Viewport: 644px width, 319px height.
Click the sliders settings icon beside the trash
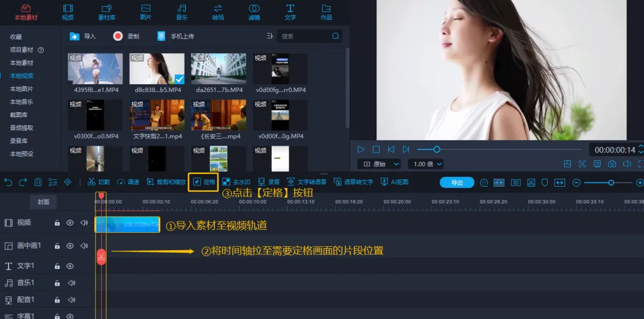click(52, 182)
